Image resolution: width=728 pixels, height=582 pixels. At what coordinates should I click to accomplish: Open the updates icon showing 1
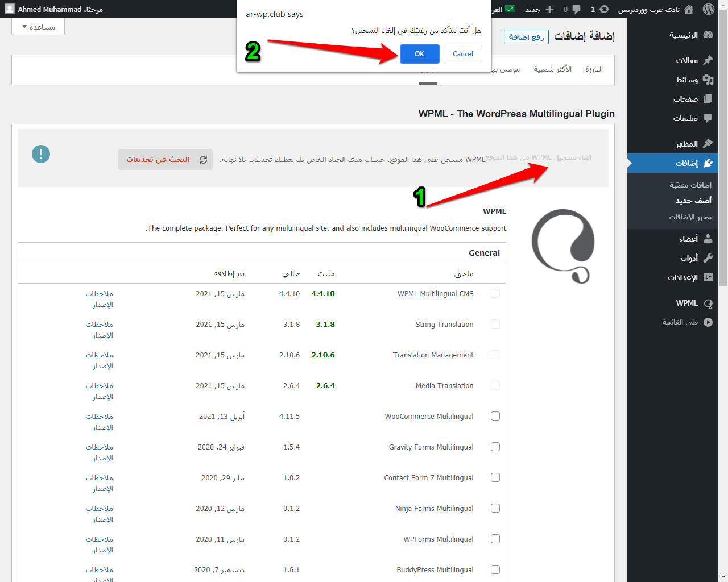click(600, 9)
